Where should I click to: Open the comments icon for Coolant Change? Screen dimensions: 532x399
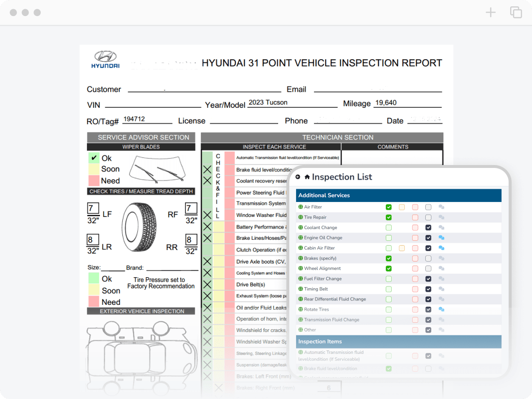tap(441, 227)
